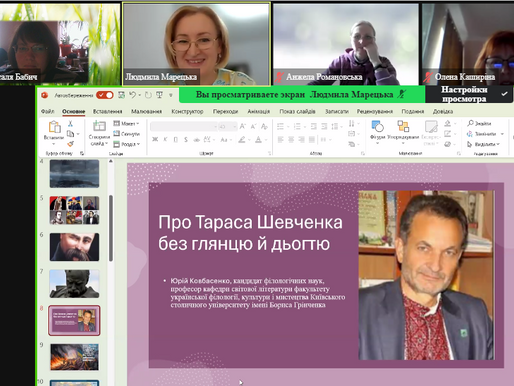
Task: Select Людмила Марецька's video tile in Zoom
Action: point(196,44)
